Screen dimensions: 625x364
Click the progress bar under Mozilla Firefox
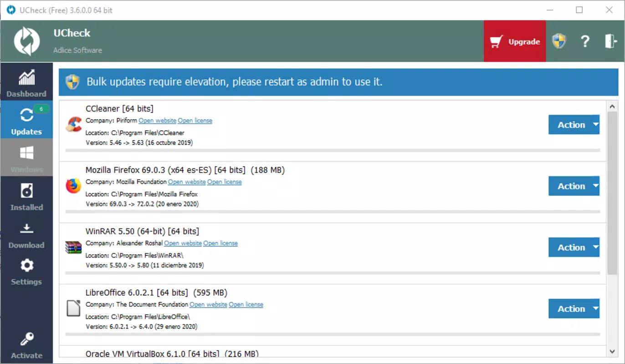click(x=333, y=212)
